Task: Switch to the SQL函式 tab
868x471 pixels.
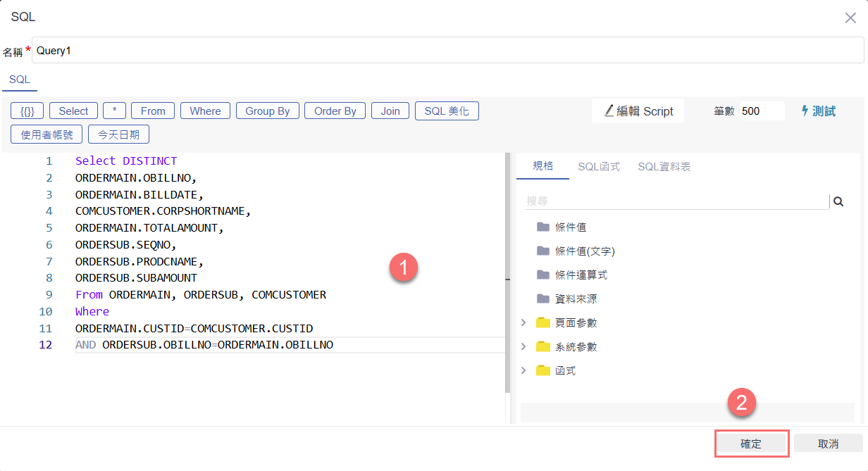Action: pyautogui.click(x=599, y=167)
